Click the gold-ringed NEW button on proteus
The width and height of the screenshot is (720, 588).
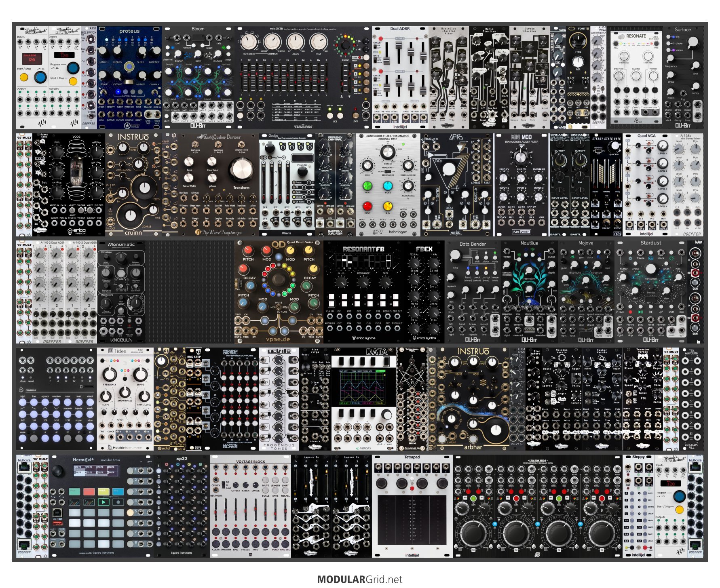(129, 67)
